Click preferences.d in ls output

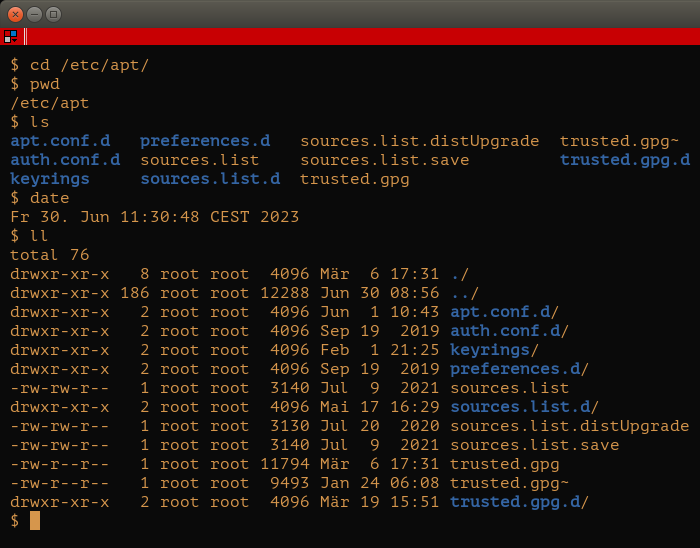tap(205, 141)
